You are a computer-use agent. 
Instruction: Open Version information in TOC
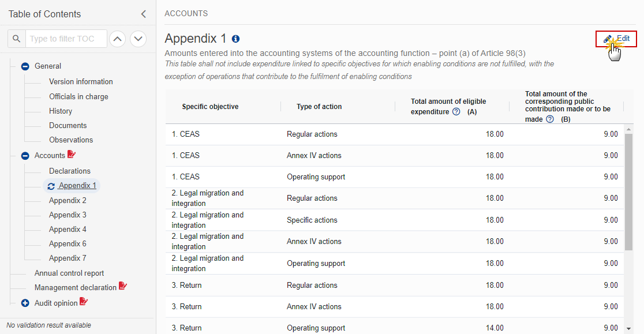[81, 82]
